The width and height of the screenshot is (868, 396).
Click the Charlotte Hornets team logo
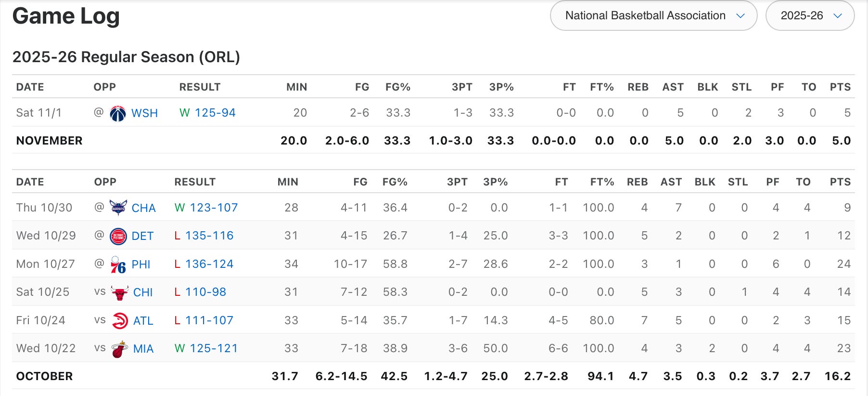[118, 208]
